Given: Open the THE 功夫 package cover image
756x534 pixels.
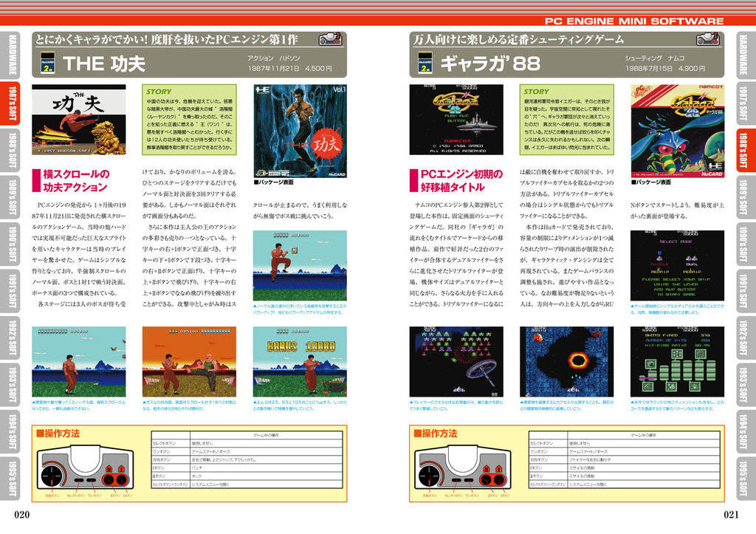Looking at the screenshot, I should click(300, 131).
